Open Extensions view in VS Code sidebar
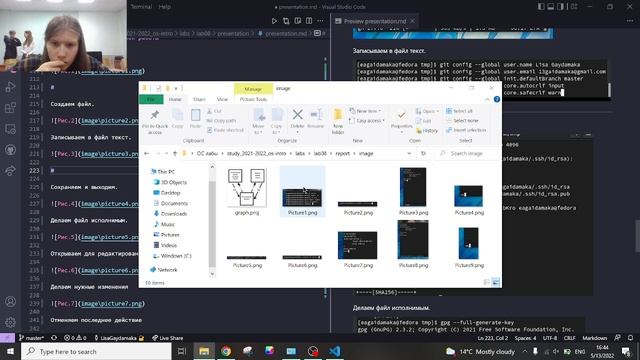The width and height of the screenshot is (640, 360). coord(10,108)
